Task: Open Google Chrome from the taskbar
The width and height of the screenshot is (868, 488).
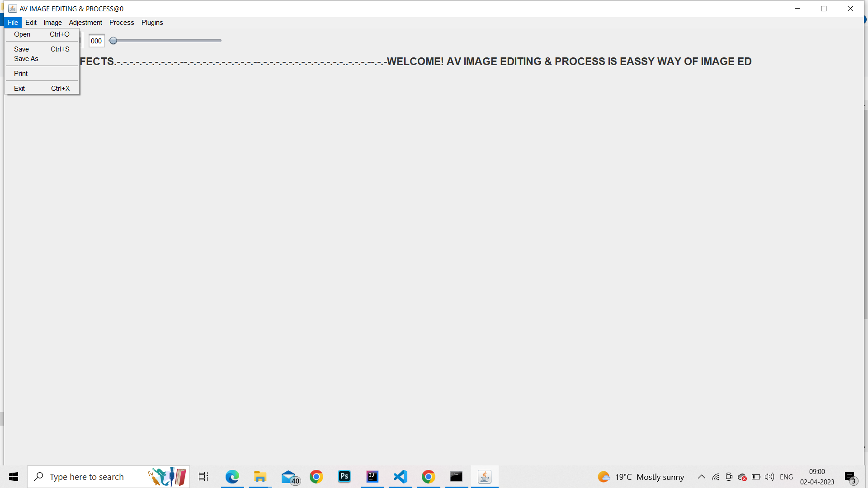Action: [316, 476]
